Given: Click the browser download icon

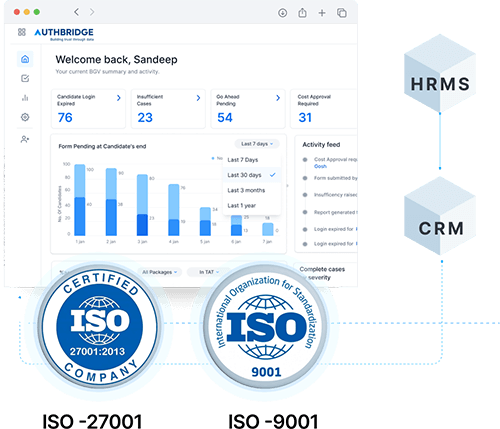Looking at the screenshot, I should (x=282, y=13).
